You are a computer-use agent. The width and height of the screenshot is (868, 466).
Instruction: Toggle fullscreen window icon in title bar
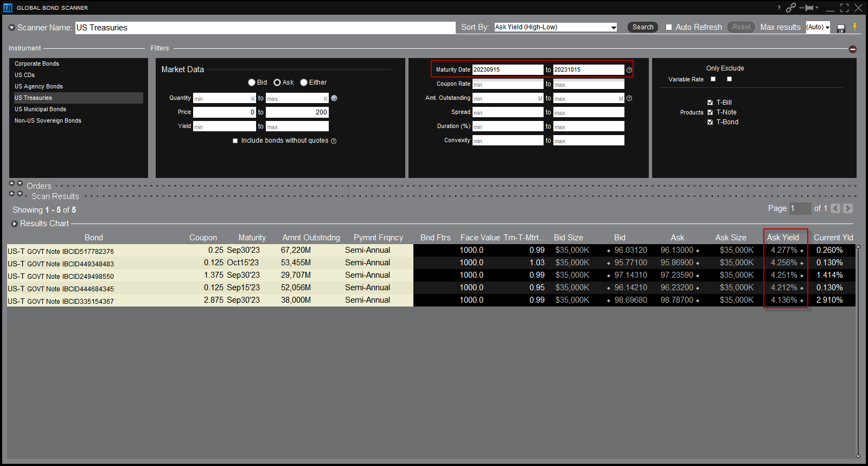coord(845,8)
